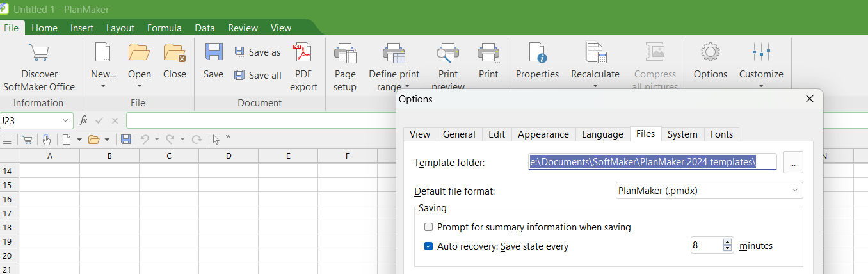Click the Save all icon
The width and height of the screenshot is (868, 274).
(x=239, y=75)
